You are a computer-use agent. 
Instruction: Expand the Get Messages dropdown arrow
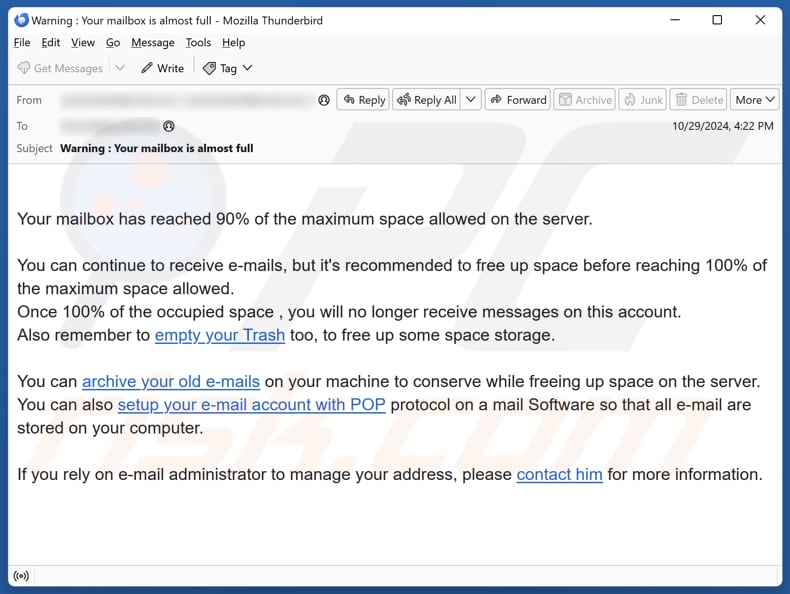click(x=120, y=68)
